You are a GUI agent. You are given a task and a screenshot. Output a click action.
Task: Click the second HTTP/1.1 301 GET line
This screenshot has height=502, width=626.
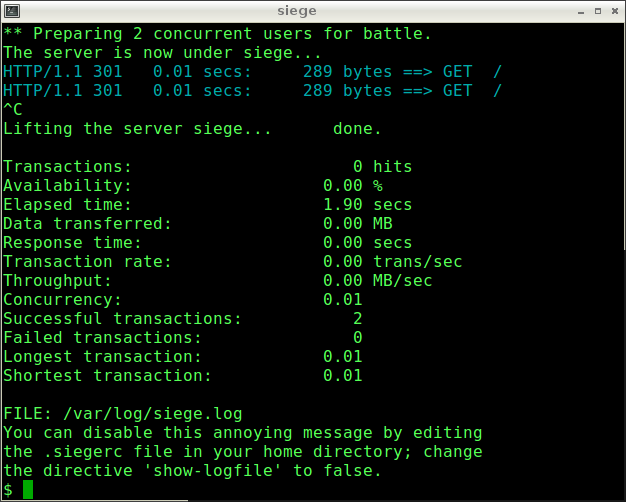pyautogui.click(x=252, y=91)
